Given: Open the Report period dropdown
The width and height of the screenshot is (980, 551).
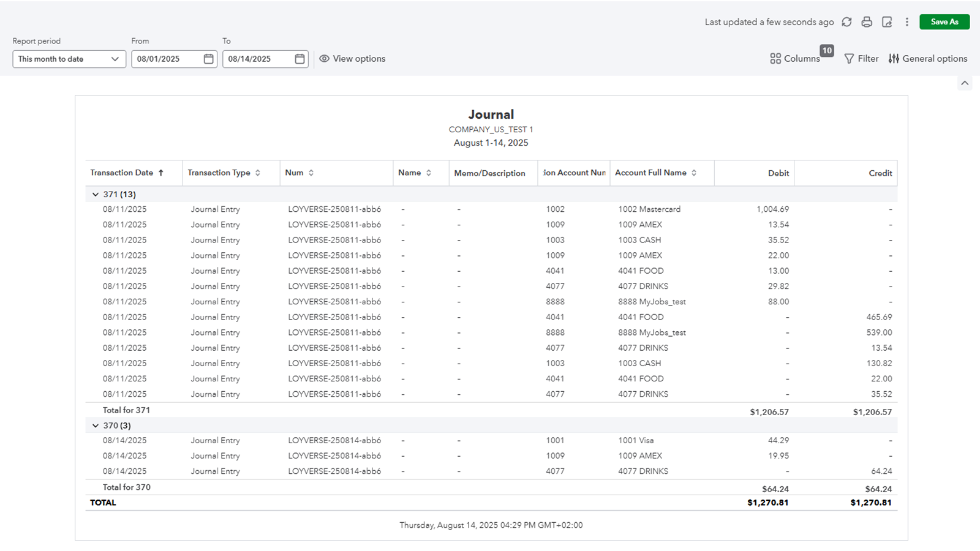Looking at the screenshot, I should click(69, 59).
